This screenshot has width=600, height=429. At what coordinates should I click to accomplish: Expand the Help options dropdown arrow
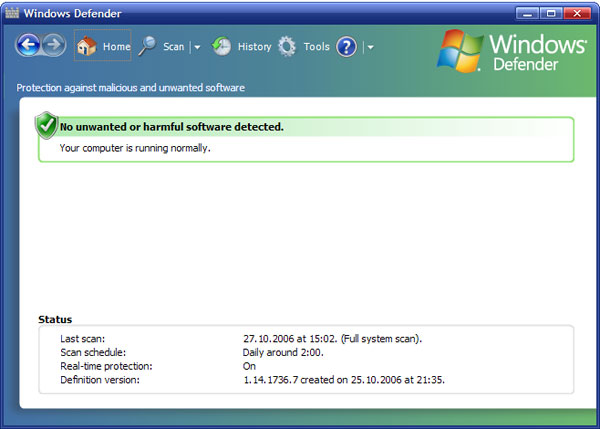coord(370,47)
